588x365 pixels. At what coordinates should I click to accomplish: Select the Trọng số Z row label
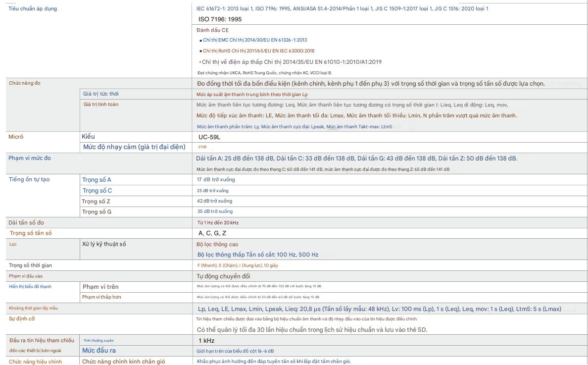(96, 201)
